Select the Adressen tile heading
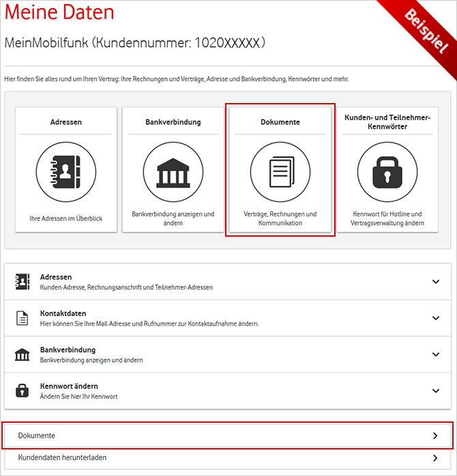Viewport: 457px width, 476px height. [66, 123]
